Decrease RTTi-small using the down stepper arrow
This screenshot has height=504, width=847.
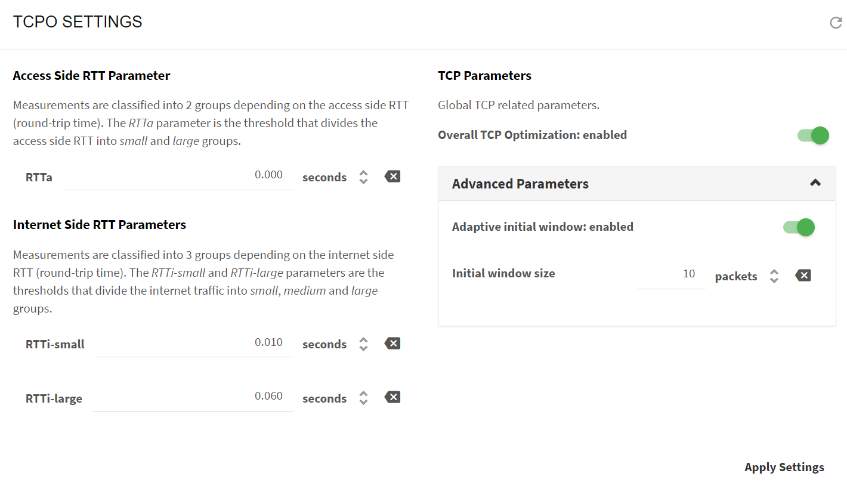[x=363, y=348]
